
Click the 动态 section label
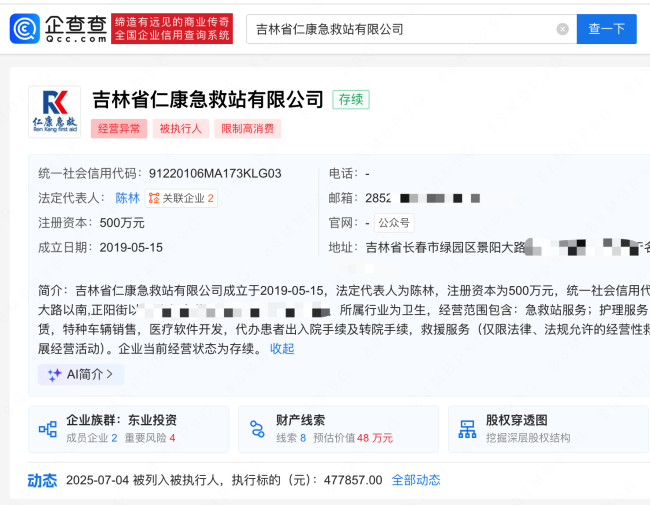[x=42, y=481]
